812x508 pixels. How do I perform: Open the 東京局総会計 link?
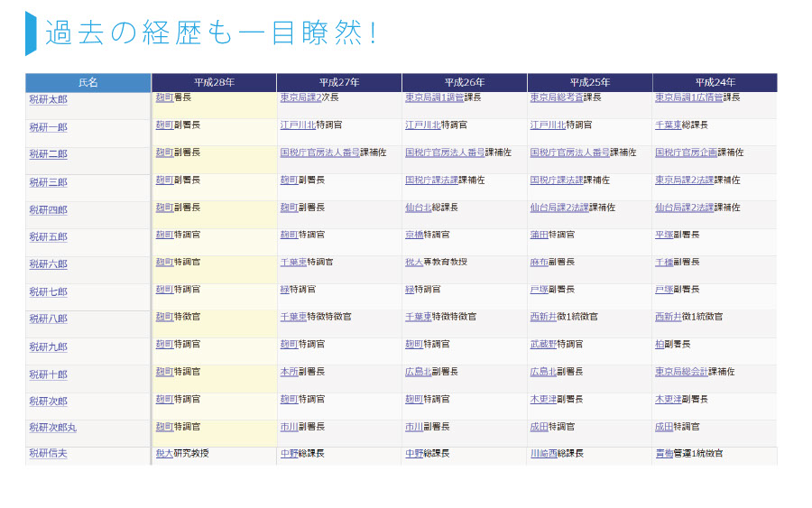tap(681, 371)
